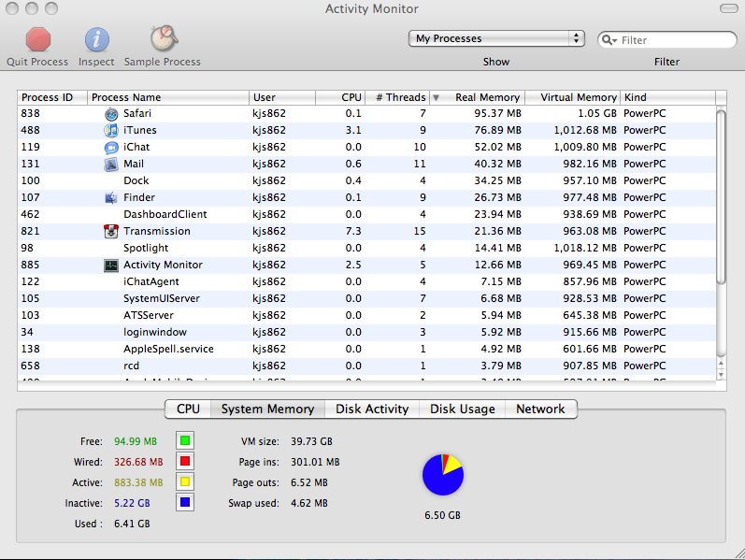The height and width of the screenshot is (560, 745).
Task: Select the Spotlight process row
Action: click(366, 249)
